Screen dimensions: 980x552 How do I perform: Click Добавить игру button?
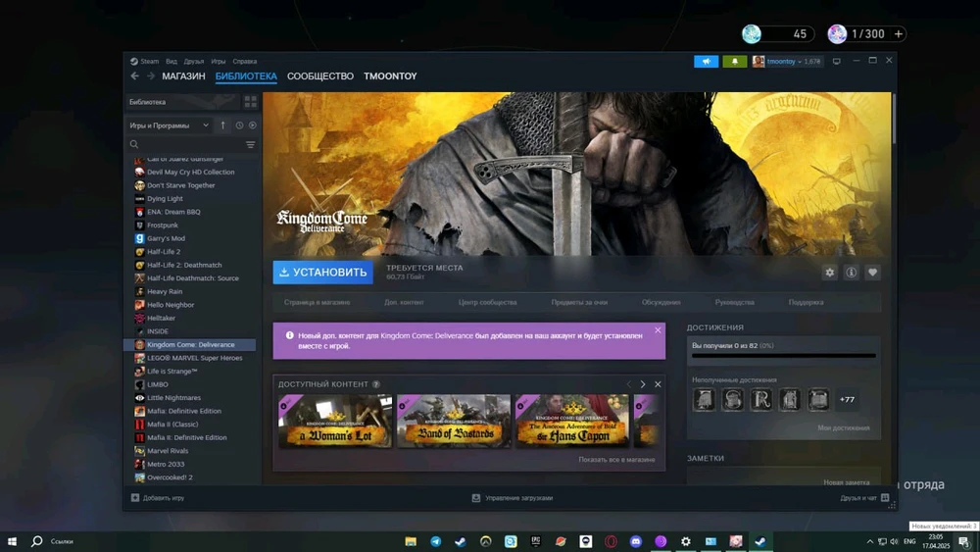click(x=158, y=498)
